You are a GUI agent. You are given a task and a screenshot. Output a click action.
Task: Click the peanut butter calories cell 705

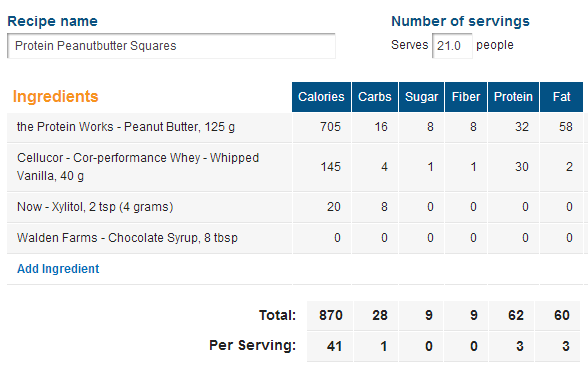click(330, 127)
